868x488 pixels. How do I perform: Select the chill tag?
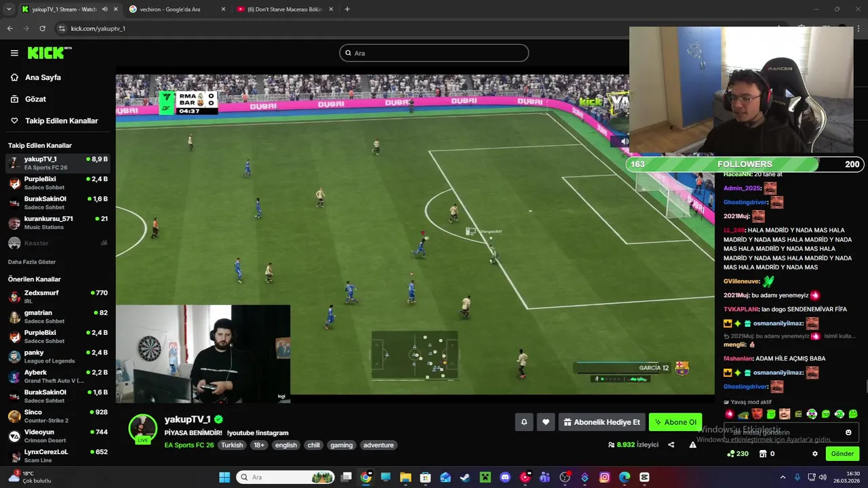pos(313,445)
